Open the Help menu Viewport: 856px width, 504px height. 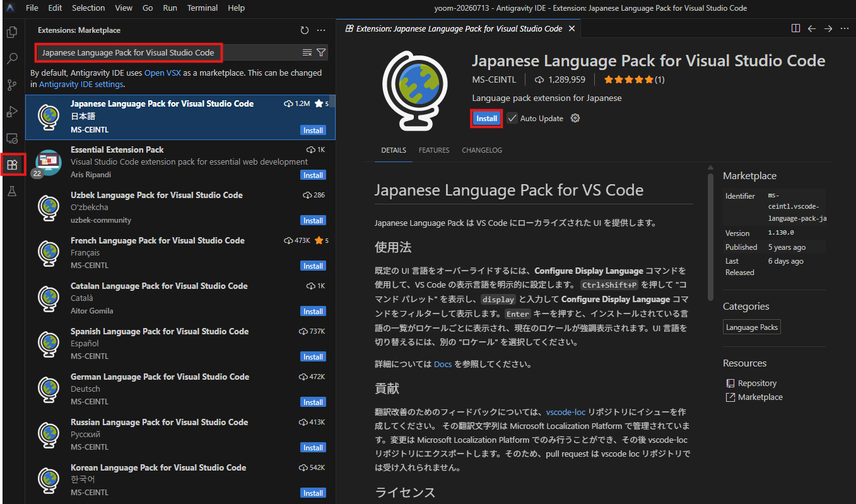236,8
